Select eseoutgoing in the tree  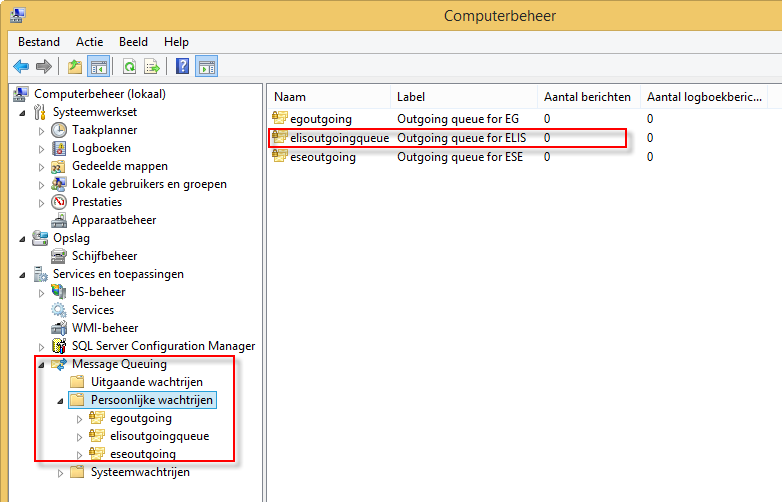pyautogui.click(x=143, y=454)
